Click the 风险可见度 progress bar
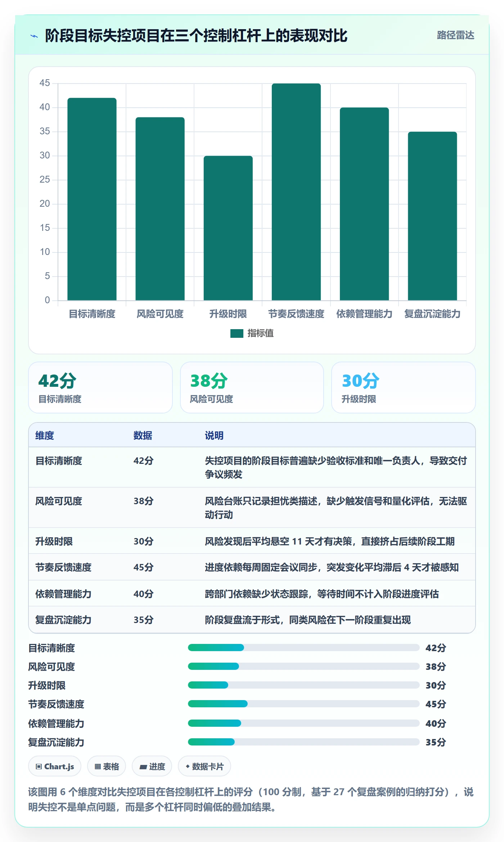Image resolution: width=504 pixels, height=842 pixels. click(303, 666)
